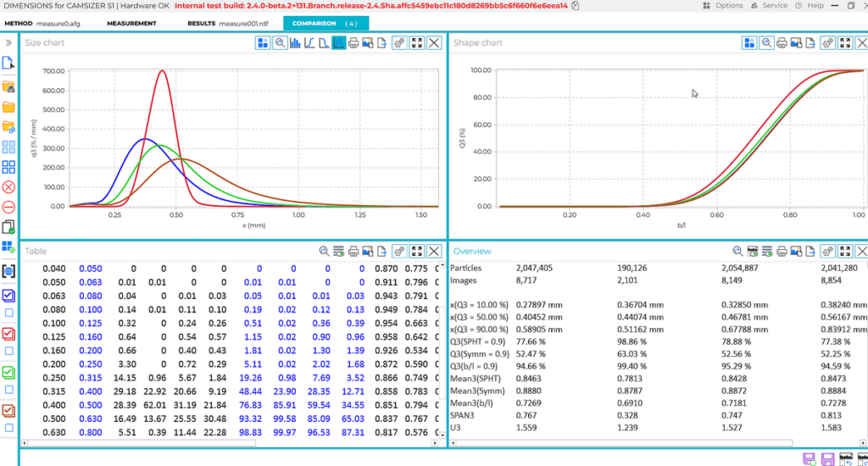Open Size chart settings gears icon
The image size is (868, 466).
399,42
